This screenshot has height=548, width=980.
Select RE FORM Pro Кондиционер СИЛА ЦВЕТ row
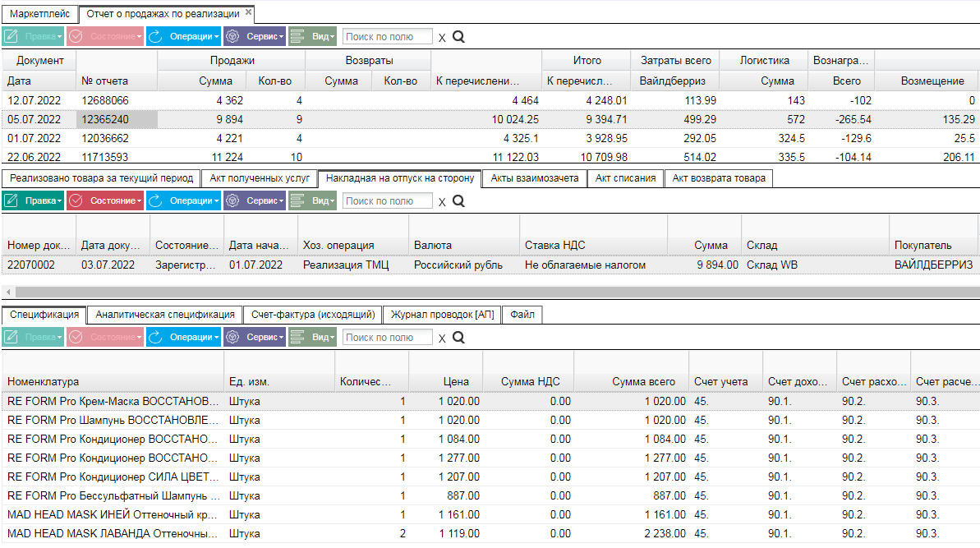[x=490, y=477]
